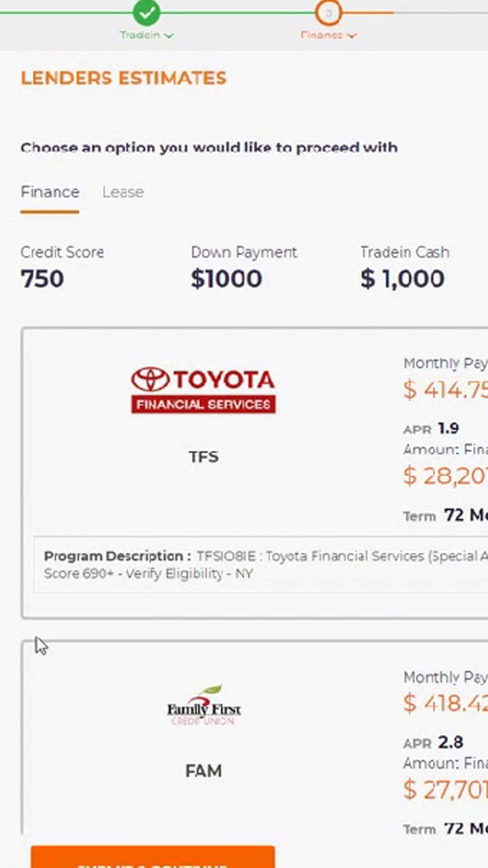Expand the Finance step chevron
This screenshot has width=488, height=868.
351,35
